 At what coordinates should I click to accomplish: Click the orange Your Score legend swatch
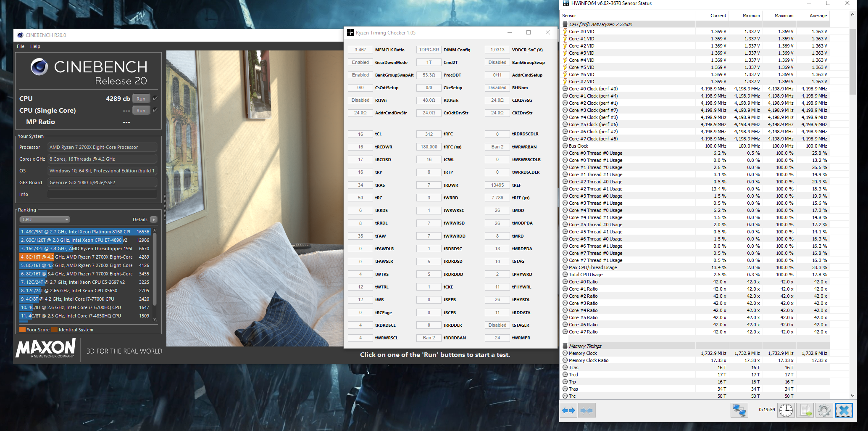pyautogui.click(x=23, y=330)
